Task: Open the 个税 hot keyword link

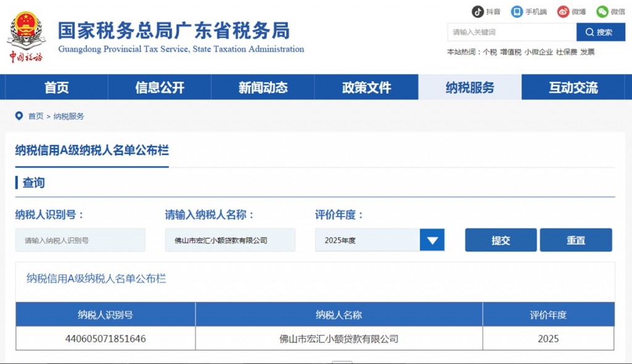Action: pyautogui.click(x=489, y=52)
